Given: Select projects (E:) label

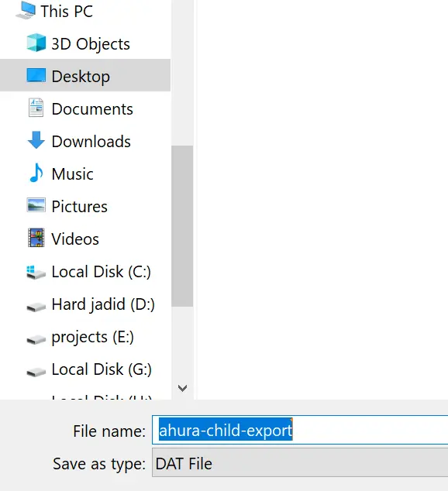Looking at the screenshot, I should [x=93, y=338].
